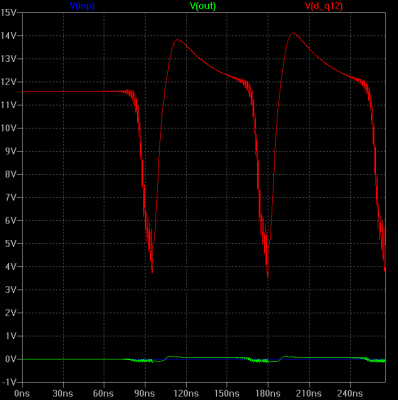Click the -1V vertical axis label

point(9,382)
